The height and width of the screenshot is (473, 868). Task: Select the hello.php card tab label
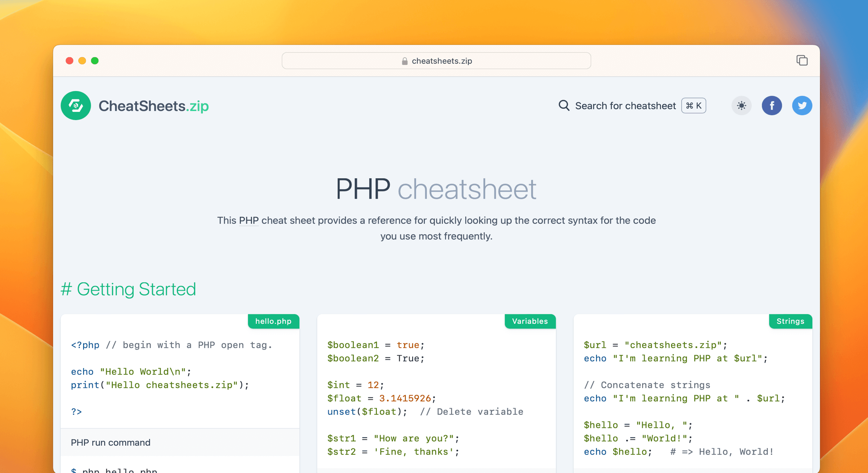point(273,321)
